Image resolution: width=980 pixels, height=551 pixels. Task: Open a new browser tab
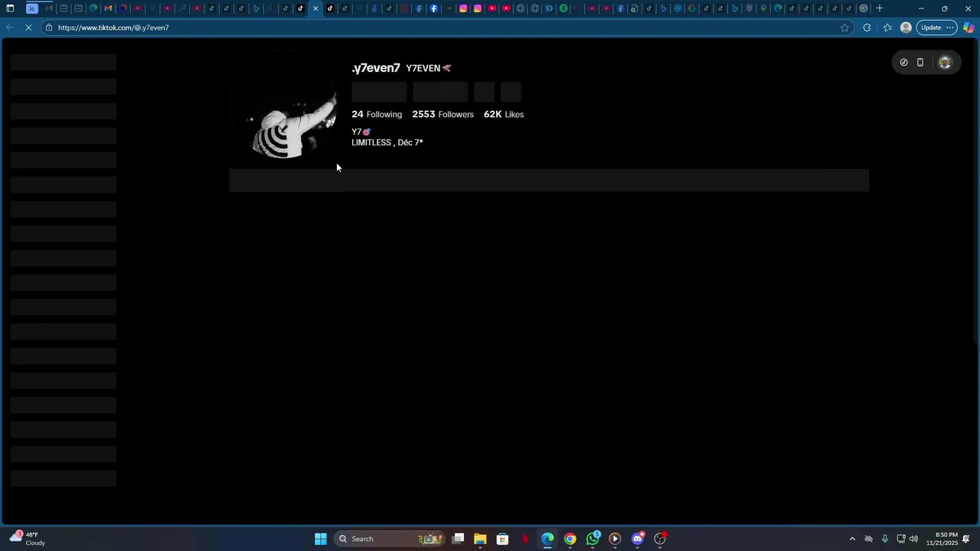coord(880,8)
